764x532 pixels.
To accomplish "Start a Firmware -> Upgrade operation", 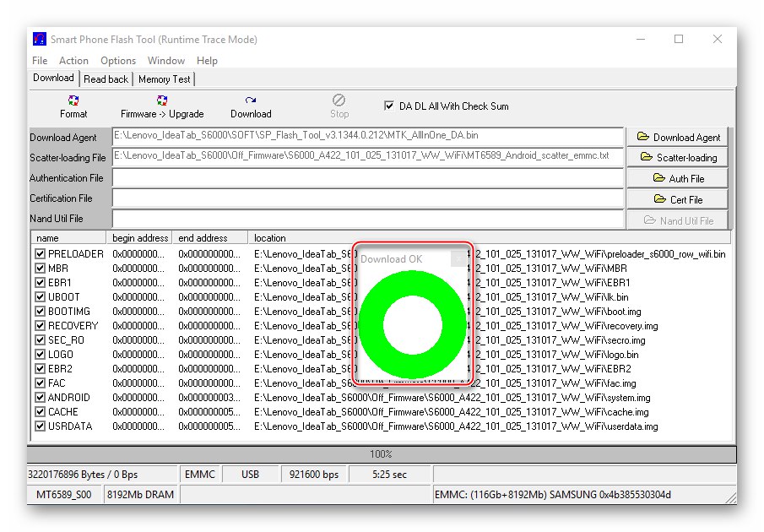I will pos(160,106).
